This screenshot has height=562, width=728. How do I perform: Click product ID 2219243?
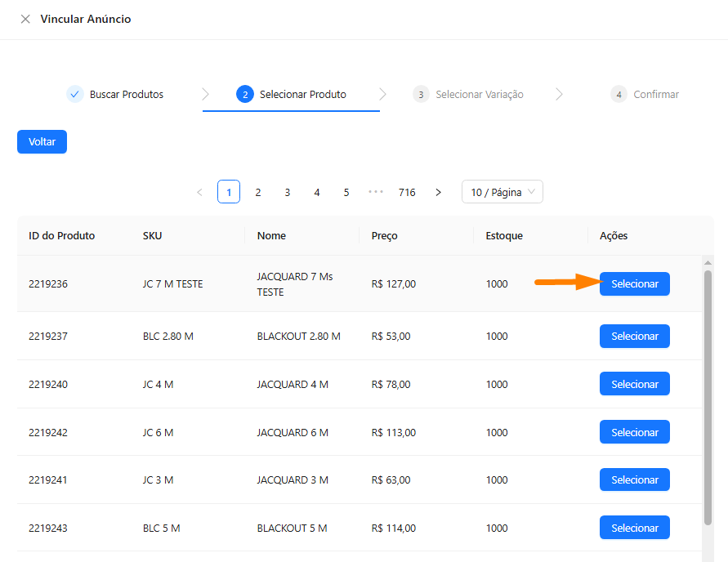point(48,529)
